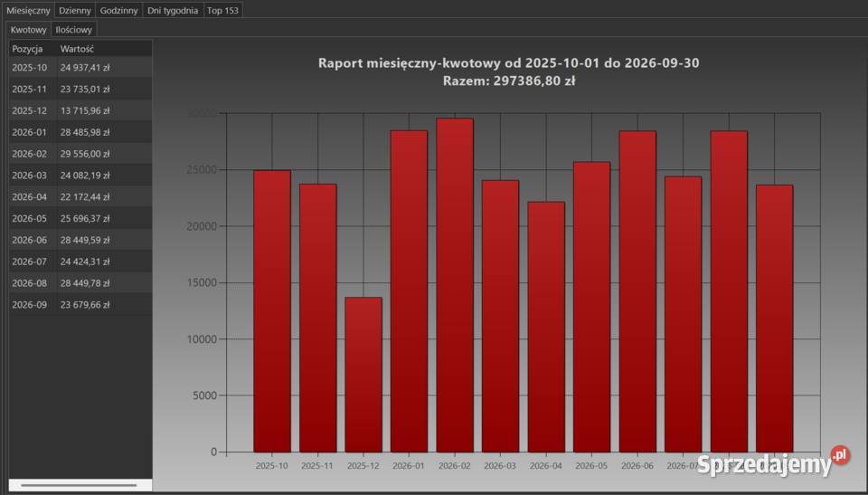The width and height of the screenshot is (868, 495).
Task: Select the 2025-12 row with 13 715,96 zł
Action: coord(80,111)
